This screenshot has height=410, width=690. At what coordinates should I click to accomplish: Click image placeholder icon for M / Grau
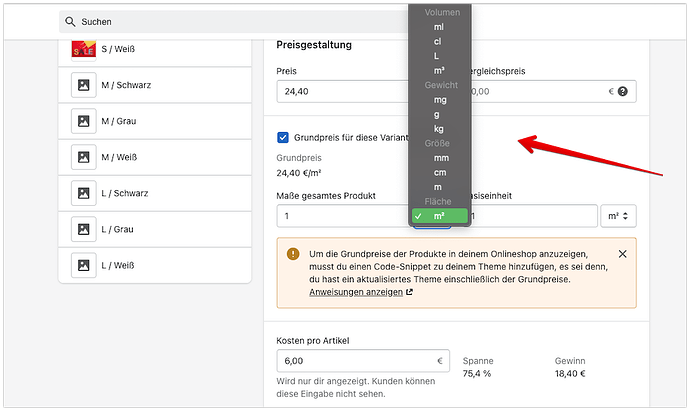tap(83, 121)
